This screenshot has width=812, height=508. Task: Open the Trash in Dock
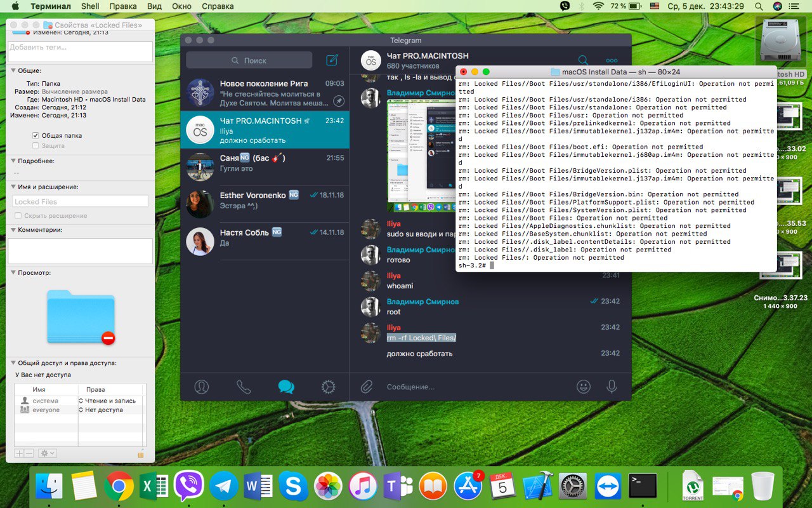[x=763, y=486]
